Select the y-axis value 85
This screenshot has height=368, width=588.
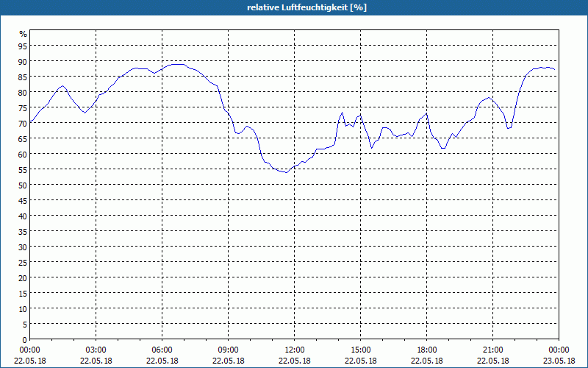point(23,77)
